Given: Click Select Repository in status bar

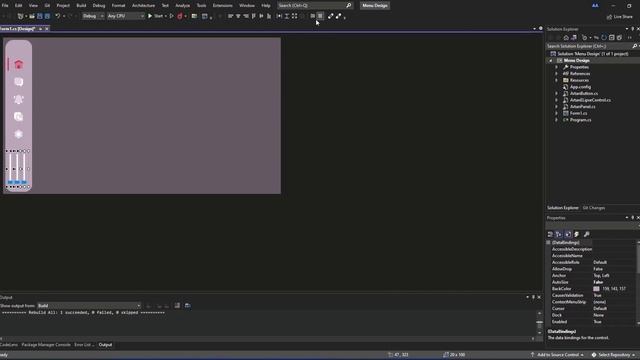Looking at the screenshot, I should (613, 355).
